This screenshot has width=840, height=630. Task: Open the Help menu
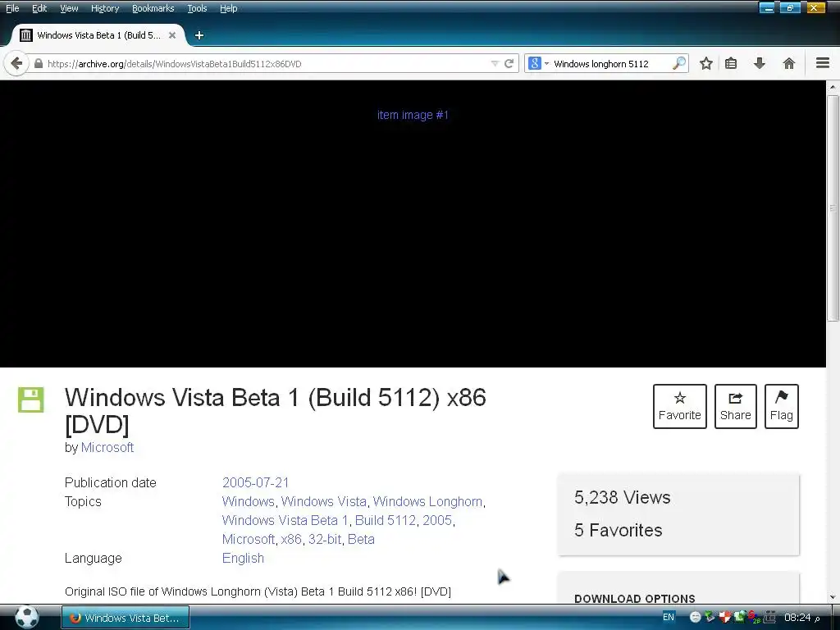tap(228, 8)
